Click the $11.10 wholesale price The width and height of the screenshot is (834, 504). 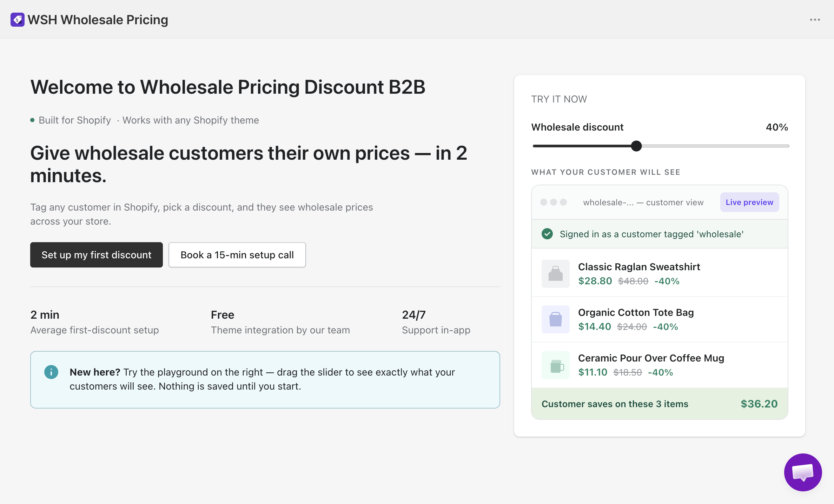pos(593,372)
